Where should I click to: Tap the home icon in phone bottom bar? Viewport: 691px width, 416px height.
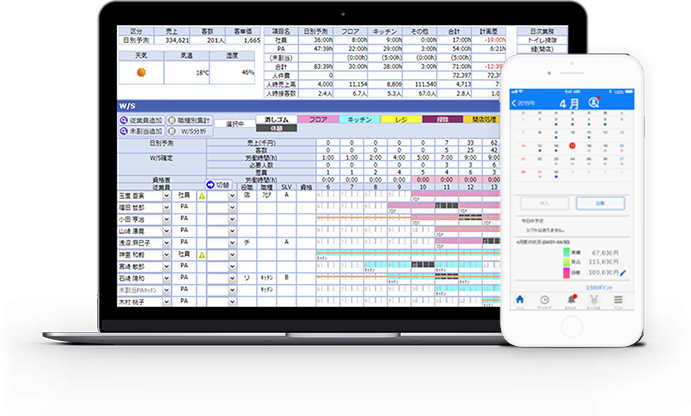519,299
